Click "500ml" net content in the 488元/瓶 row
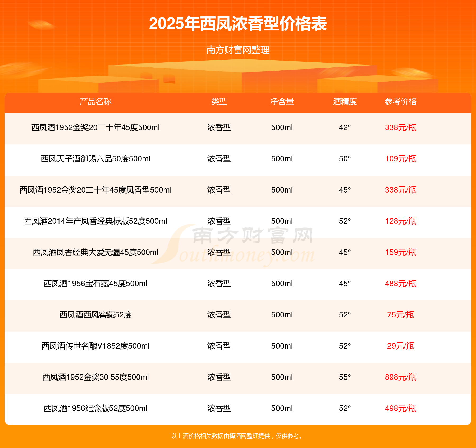Viewport: 476px width, 448px height. tap(282, 284)
